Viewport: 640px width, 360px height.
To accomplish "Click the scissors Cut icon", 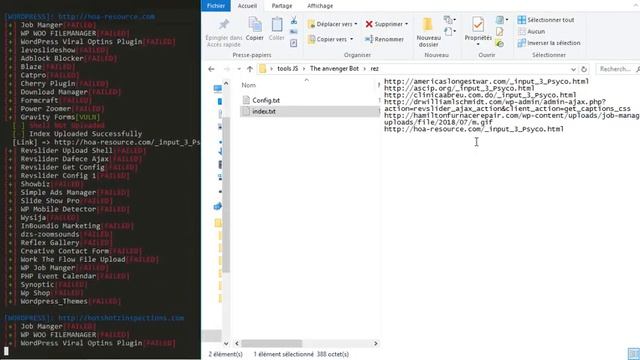I will click(x=293, y=20).
